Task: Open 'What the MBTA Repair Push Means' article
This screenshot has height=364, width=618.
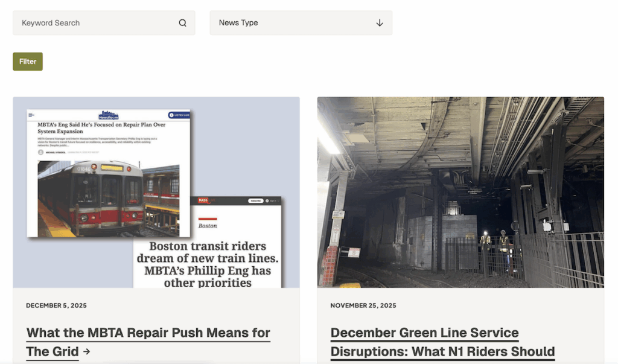Action: (148, 333)
